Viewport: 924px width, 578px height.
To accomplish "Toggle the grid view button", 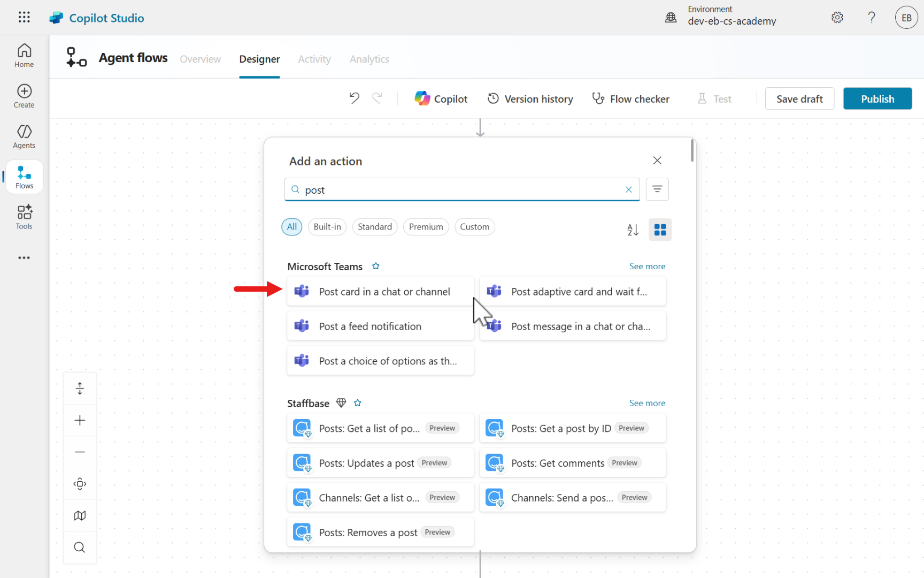I will click(660, 230).
